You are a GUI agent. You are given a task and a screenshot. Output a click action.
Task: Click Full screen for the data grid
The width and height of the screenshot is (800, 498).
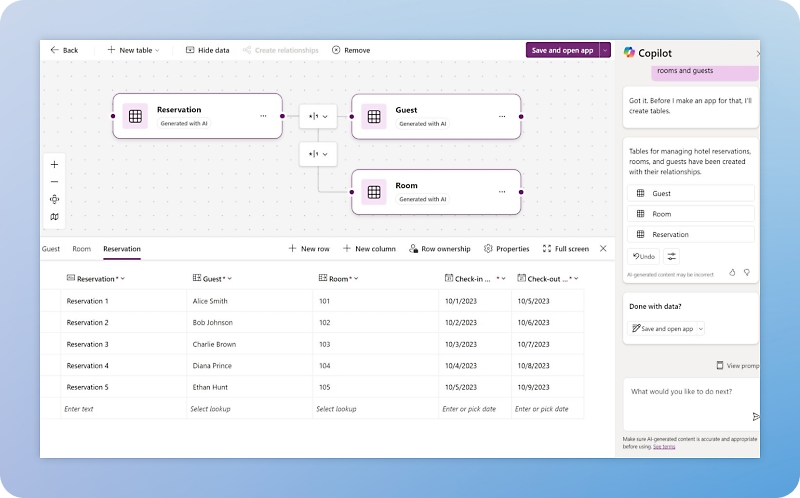click(566, 249)
